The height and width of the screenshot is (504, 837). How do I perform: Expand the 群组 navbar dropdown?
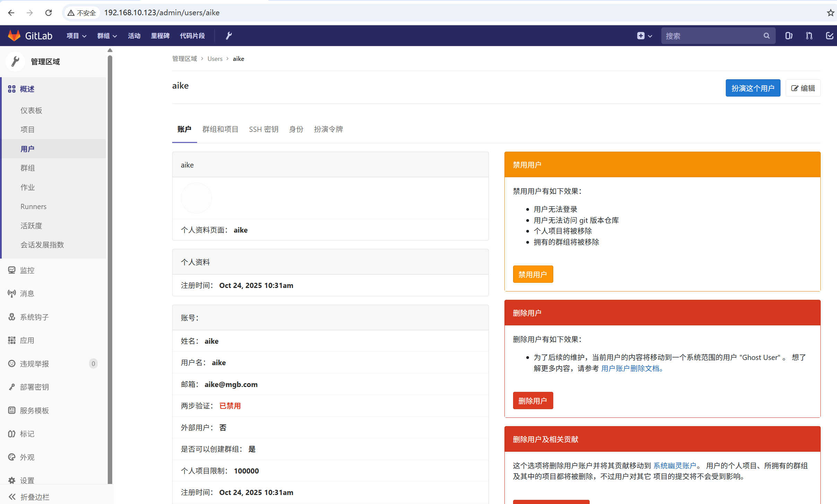coord(107,36)
